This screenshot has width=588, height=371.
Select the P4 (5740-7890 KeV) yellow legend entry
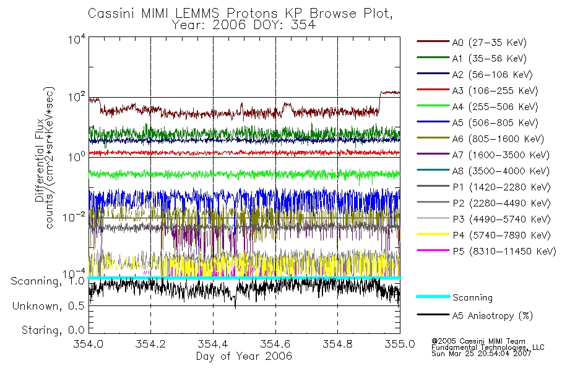[484, 235]
